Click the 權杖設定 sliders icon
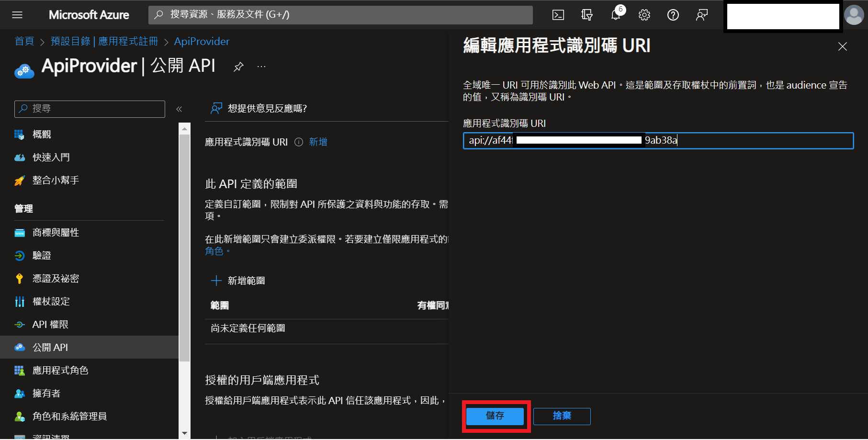Screen dimensions: 868x440 20,302
